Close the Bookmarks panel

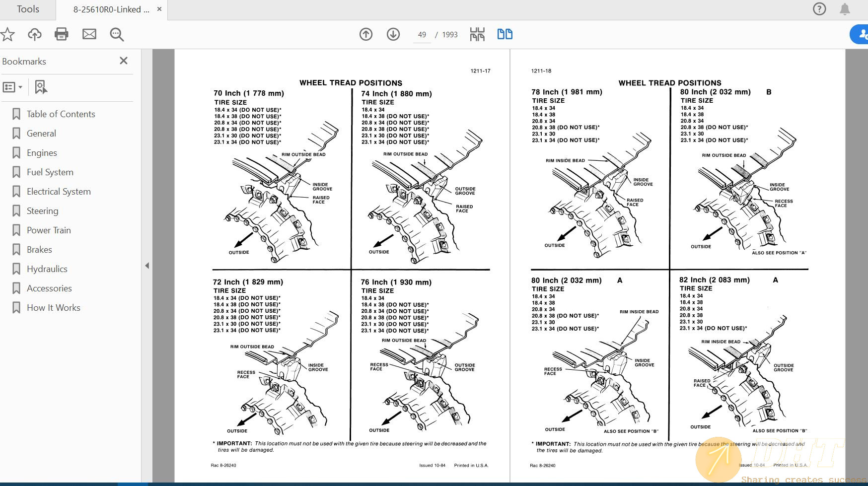pyautogui.click(x=124, y=61)
